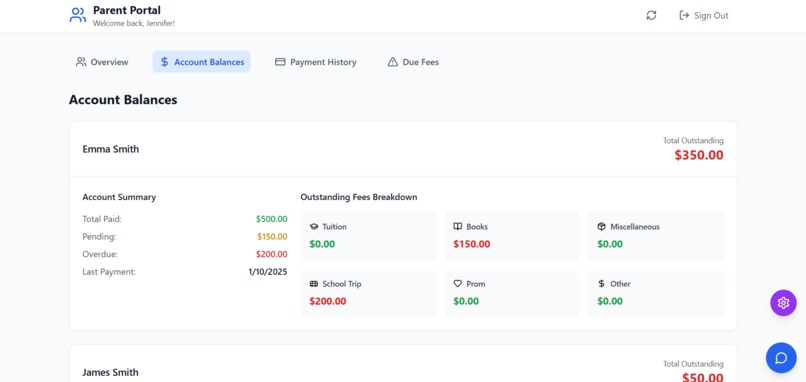Click the Account Summary heading
This screenshot has width=806, height=382.
coord(119,197)
